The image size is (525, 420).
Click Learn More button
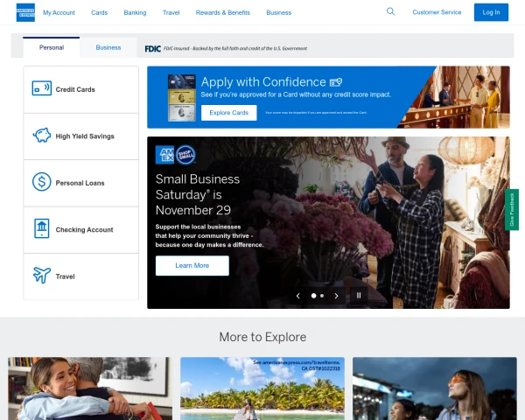pyautogui.click(x=192, y=266)
